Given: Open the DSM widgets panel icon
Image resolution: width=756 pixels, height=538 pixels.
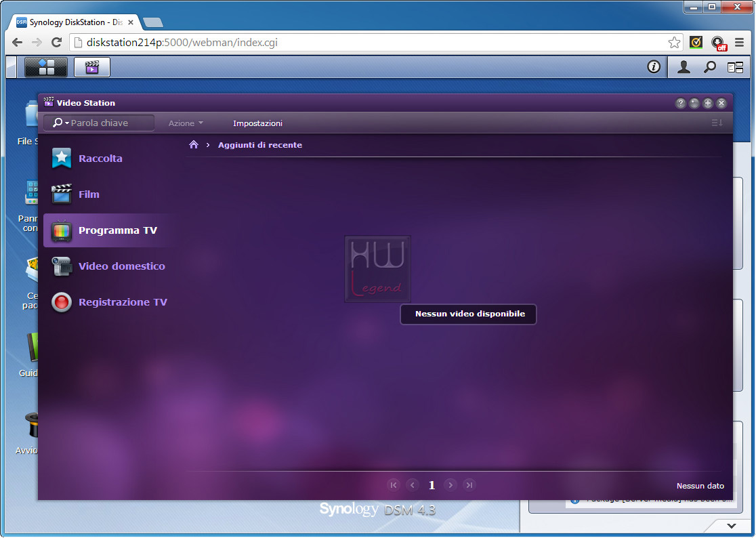Looking at the screenshot, I should coord(735,68).
